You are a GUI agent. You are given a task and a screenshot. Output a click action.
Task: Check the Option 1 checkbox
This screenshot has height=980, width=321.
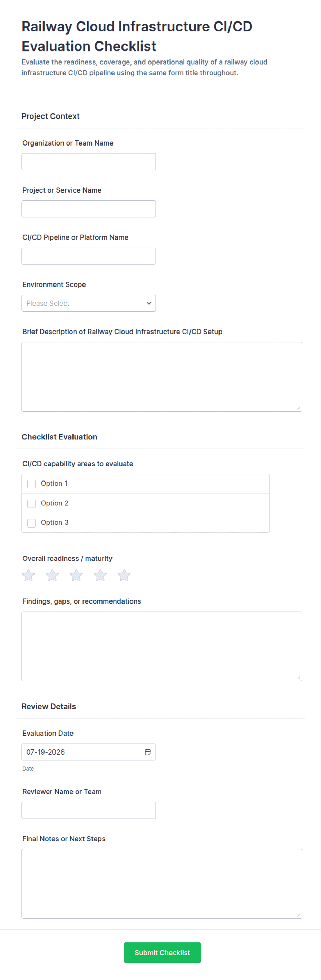31,484
